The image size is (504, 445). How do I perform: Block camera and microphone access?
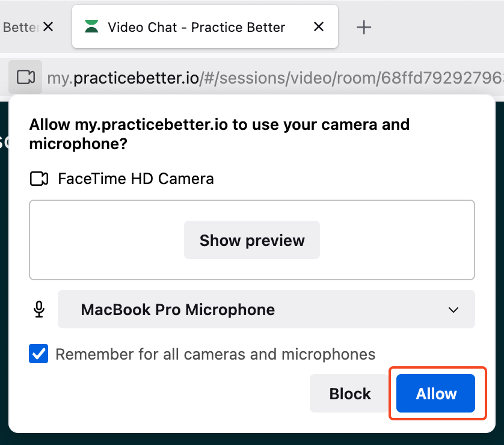click(349, 394)
